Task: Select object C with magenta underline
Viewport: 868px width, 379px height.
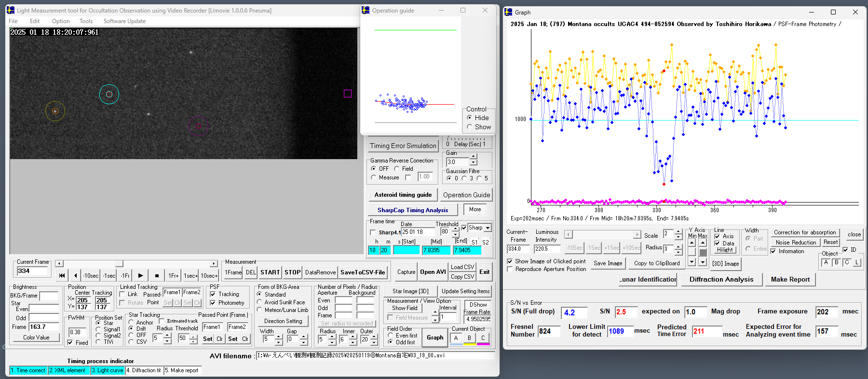Action: point(483,338)
